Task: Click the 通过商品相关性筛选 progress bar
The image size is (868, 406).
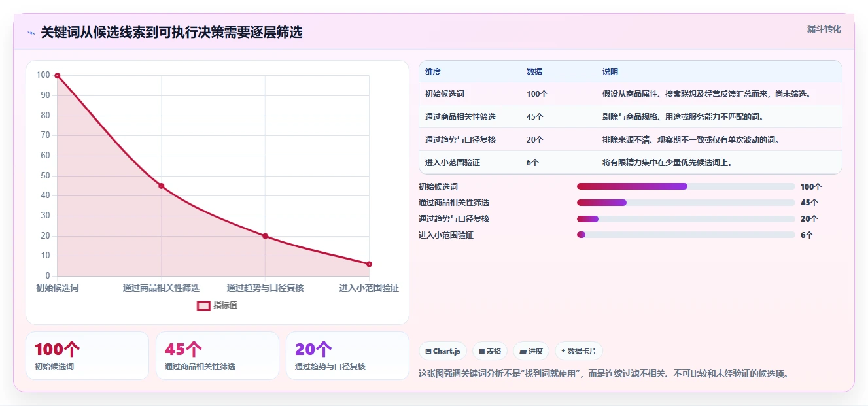Action: click(686, 203)
